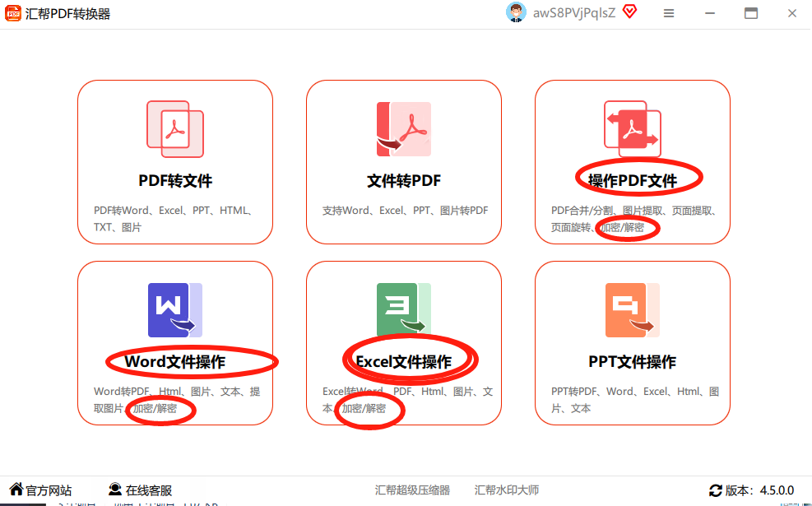
Task: Open the 在线客服 link
Action: pyautogui.click(x=149, y=490)
